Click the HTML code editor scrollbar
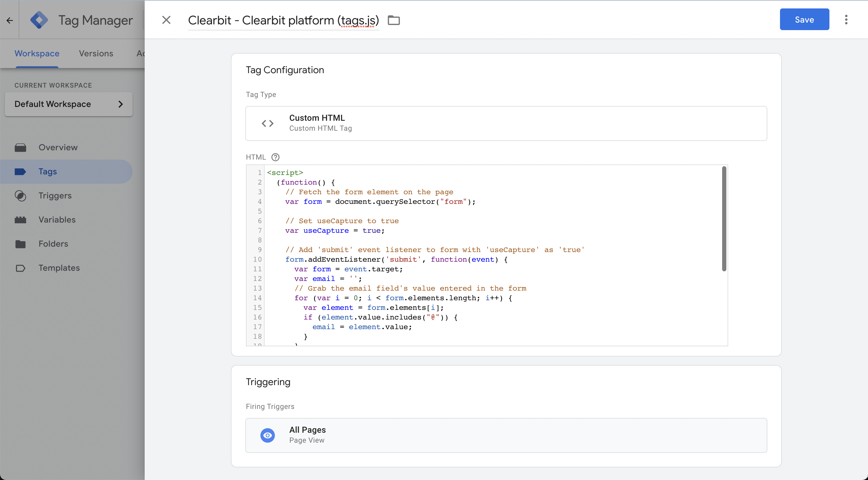Viewport: 868px width, 480px height. click(724, 218)
